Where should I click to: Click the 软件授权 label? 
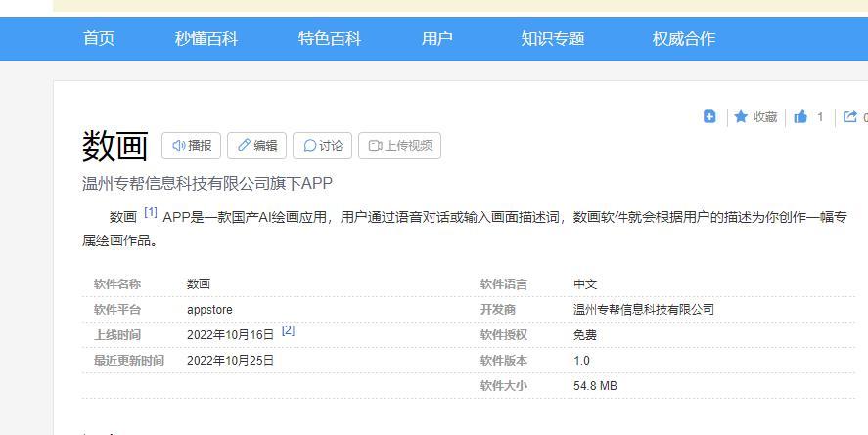point(504,335)
